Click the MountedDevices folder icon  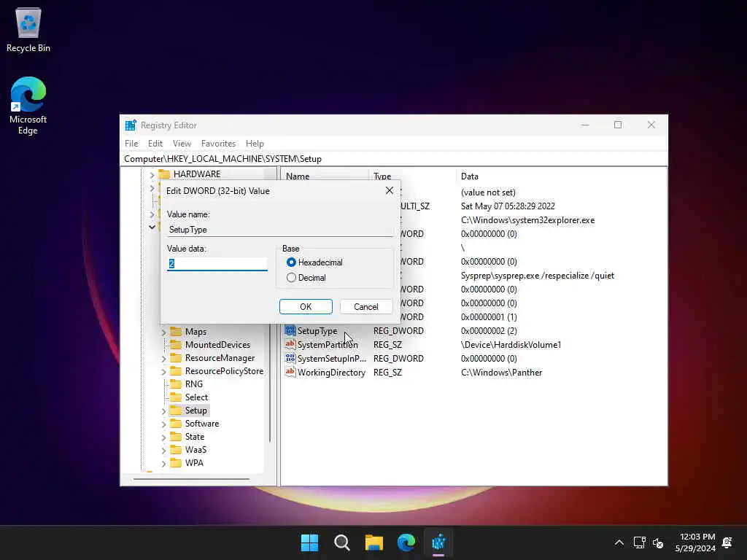pyautogui.click(x=176, y=345)
